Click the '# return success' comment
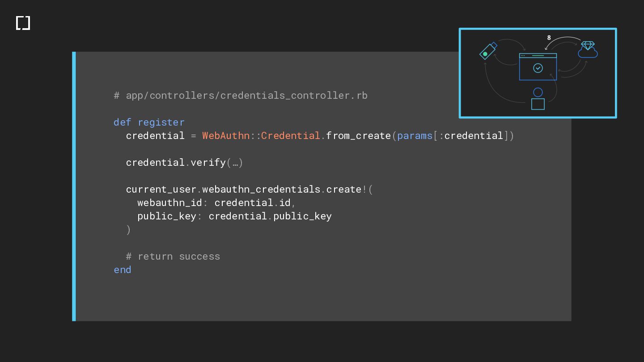 click(173, 256)
